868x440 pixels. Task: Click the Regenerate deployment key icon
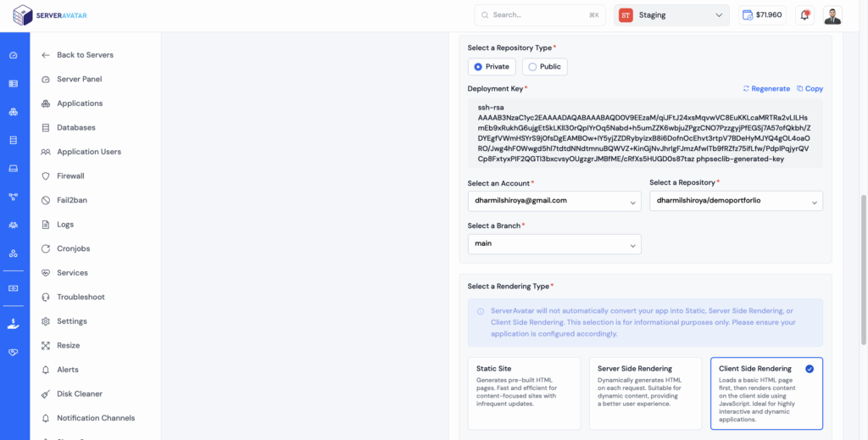746,88
